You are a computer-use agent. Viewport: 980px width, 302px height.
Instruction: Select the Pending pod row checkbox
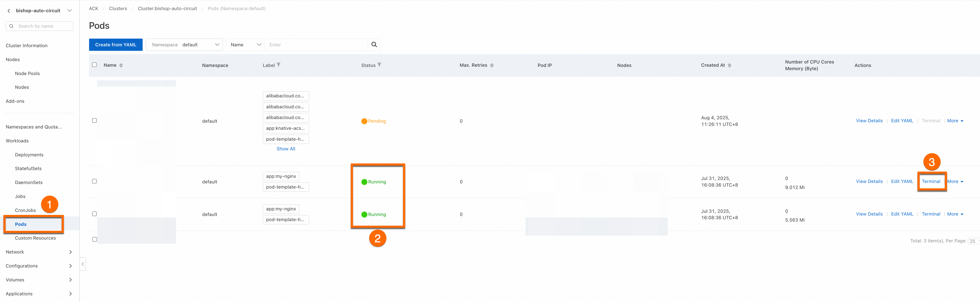coord(94,121)
